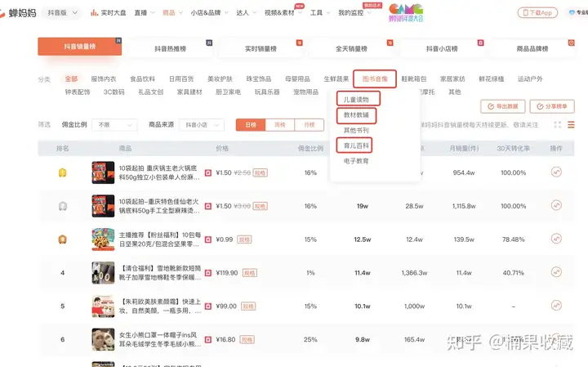Expand the 达人 nav menu
This screenshot has width=588, height=367.
click(247, 13)
